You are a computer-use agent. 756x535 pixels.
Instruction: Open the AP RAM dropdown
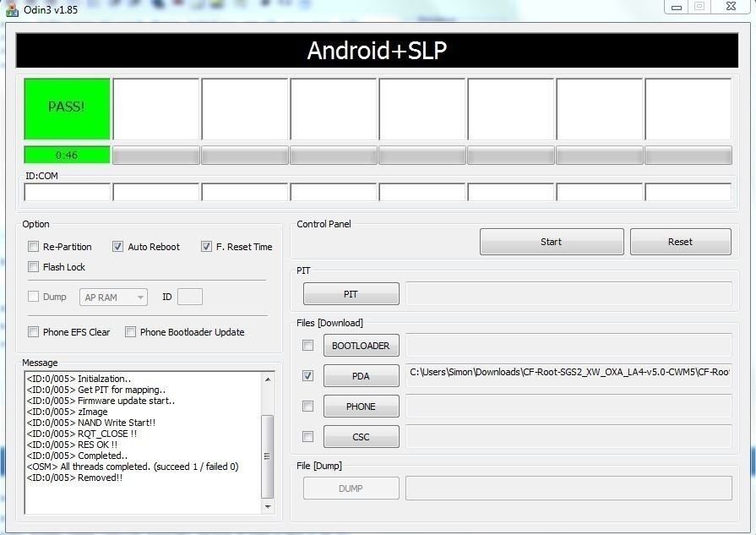tap(113, 298)
